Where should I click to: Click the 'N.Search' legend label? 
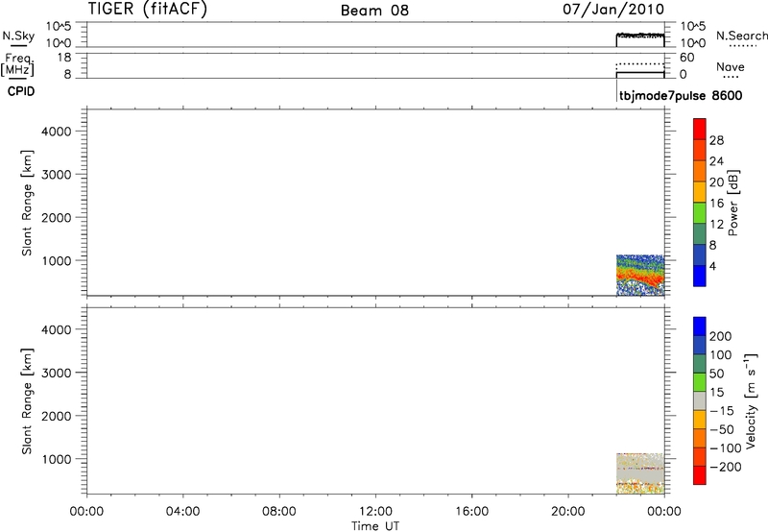(741, 36)
